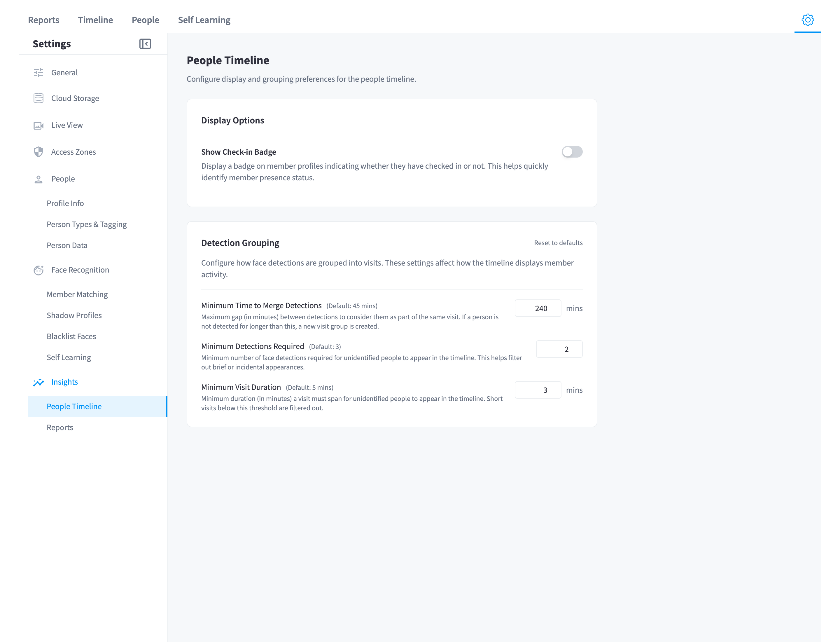Select People Timeline in the sidebar
Screen dimensions: 840x642
tap(98, 406)
